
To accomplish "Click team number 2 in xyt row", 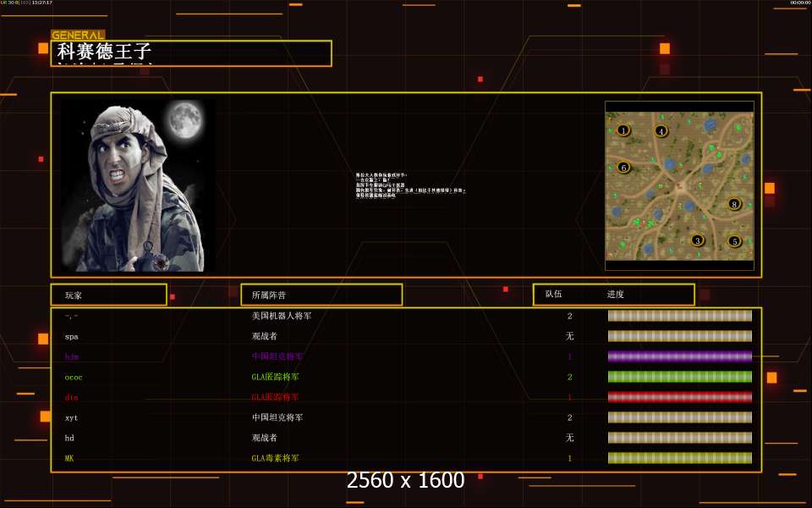I will (569, 417).
